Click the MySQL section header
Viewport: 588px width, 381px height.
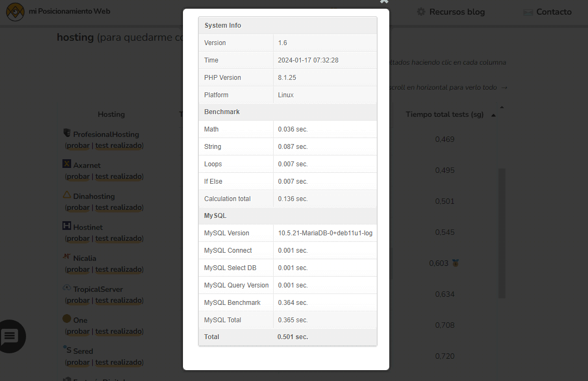288,216
